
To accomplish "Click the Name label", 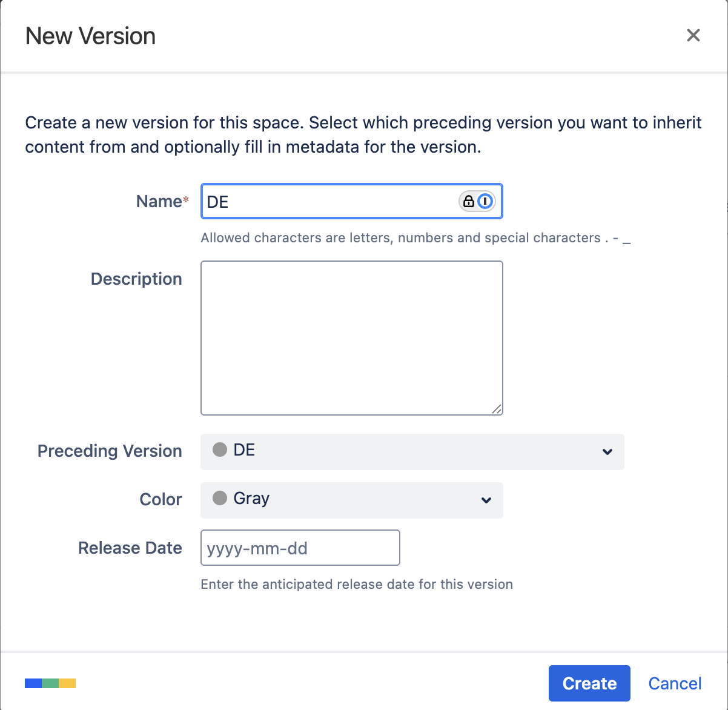I will click(159, 201).
